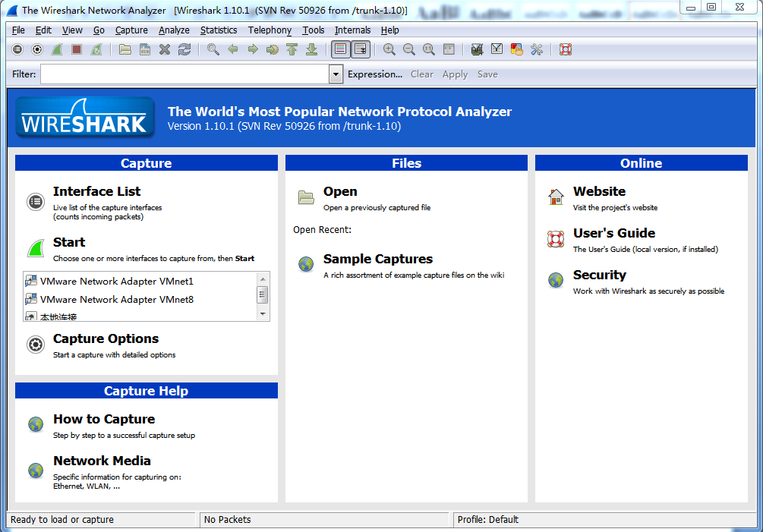This screenshot has height=532, width=763.
Task: Click the open capture file folder toolbar icon
Action: pyautogui.click(x=125, y=49)
